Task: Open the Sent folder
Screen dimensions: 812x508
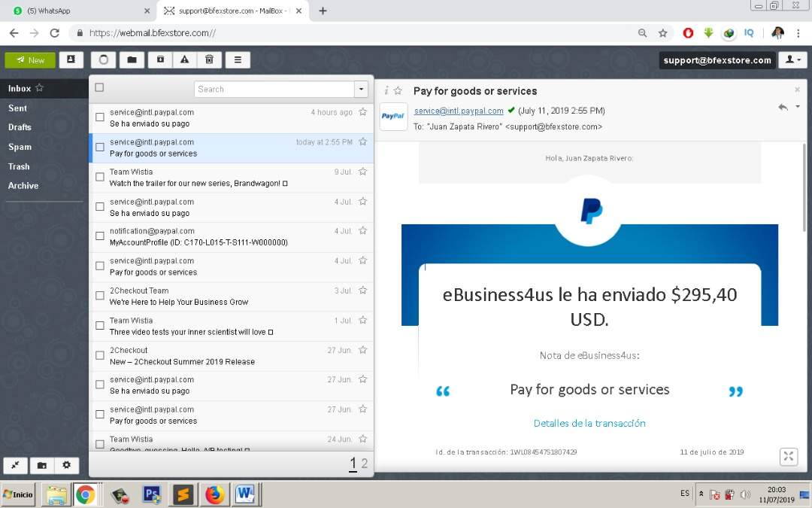Action: (18, 108)
